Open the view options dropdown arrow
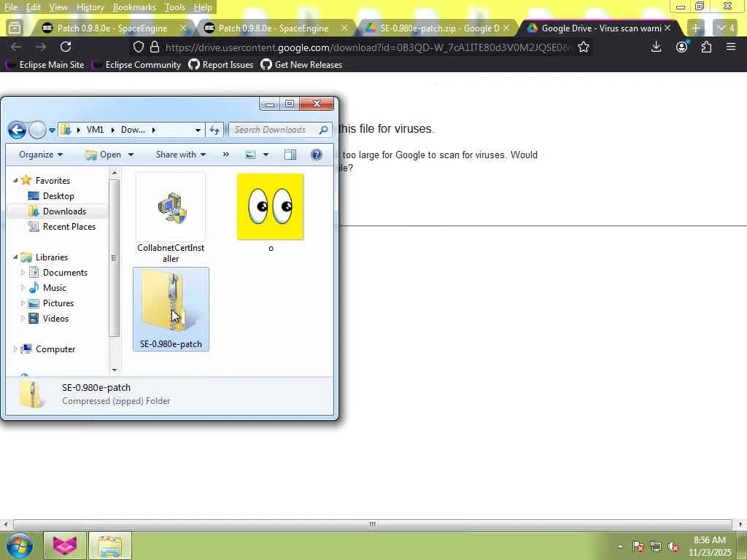Screen dimensions: 747x560 click(x=266, y=155)
